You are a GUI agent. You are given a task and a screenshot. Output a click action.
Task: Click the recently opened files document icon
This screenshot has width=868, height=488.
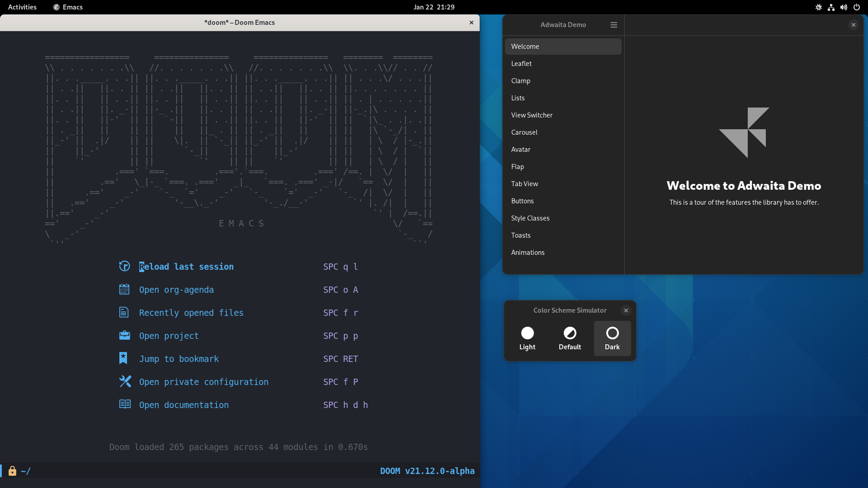click(124, 312)
